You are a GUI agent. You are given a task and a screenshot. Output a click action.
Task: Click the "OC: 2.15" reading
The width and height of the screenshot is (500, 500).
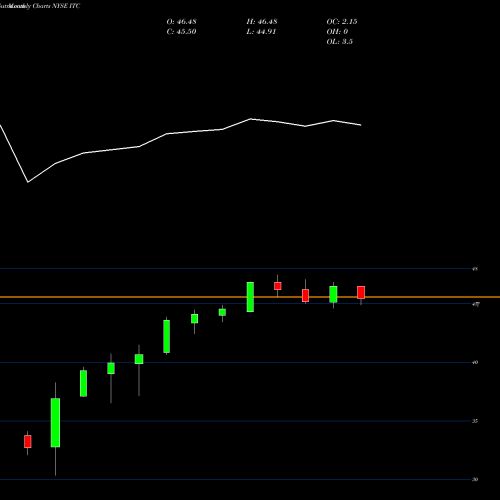pyautogui.click(x=342, y=22)
